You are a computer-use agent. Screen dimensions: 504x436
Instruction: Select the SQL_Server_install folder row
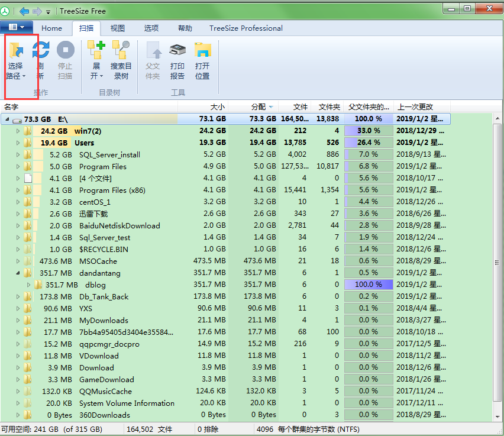click(x=109, y=154)
